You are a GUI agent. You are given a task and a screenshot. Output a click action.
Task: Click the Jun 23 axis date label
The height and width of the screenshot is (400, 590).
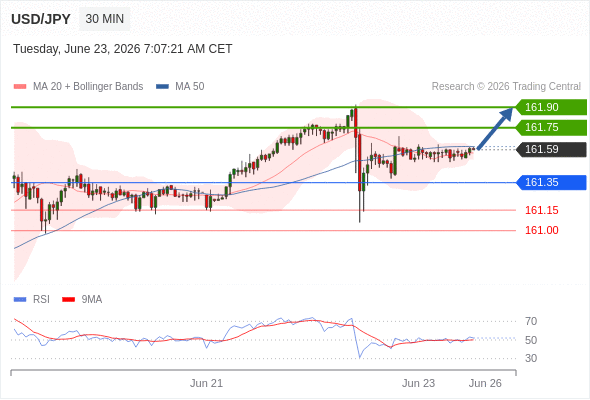click(x=418, y=383)
